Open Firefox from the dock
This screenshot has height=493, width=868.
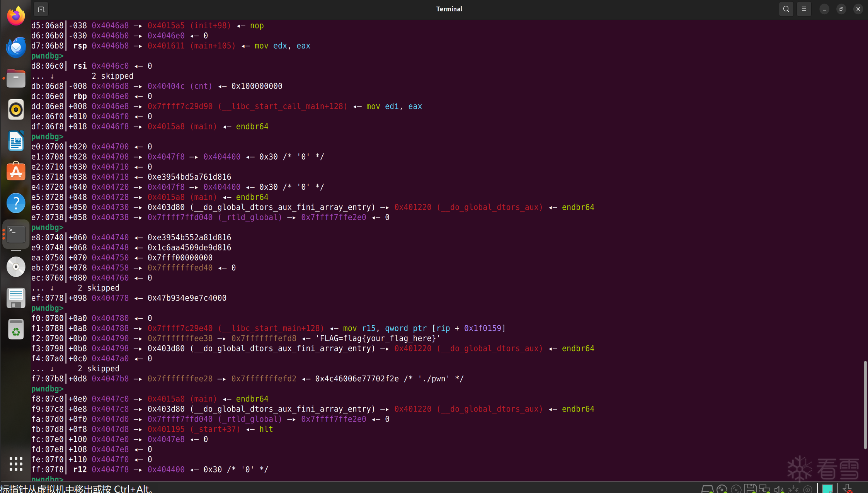coord(16,16)
